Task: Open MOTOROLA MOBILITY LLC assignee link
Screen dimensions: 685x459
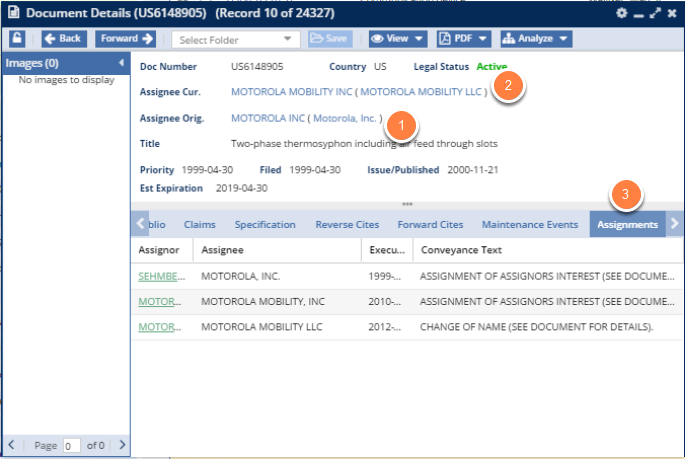Action: click(x=421, y=92)
